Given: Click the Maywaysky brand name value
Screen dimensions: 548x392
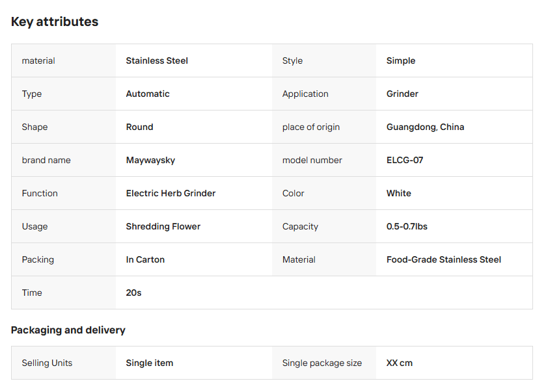Looking at the screenshot, I should tap(150, 160).
